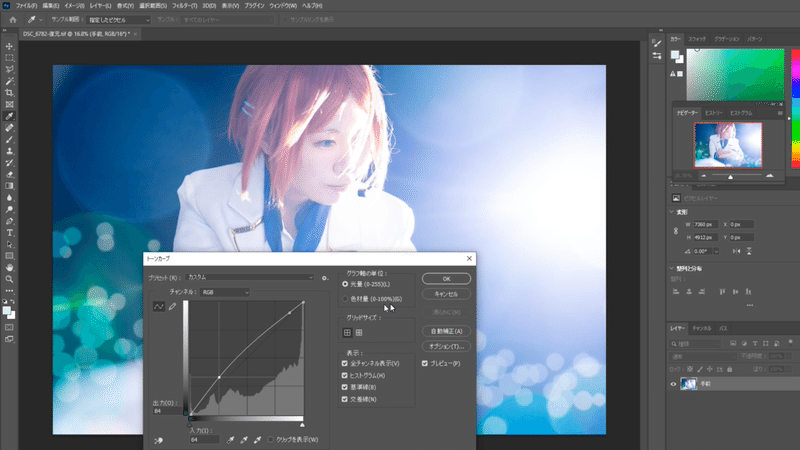Image resolution: width=800 pixels, height=450 pixels.
Task: Choose the curve point editing mode icon
Action: pyautogui.click(x=159, y=307)
